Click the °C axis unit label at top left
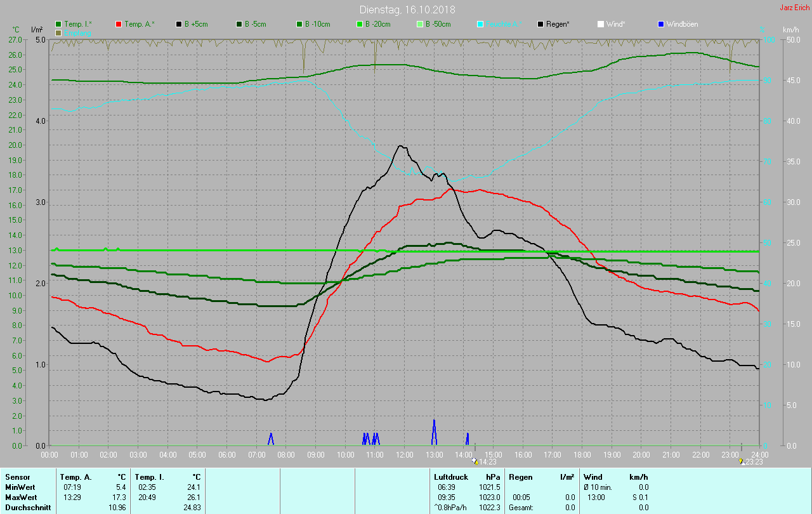812x514 pixels. tap(16, 30)
